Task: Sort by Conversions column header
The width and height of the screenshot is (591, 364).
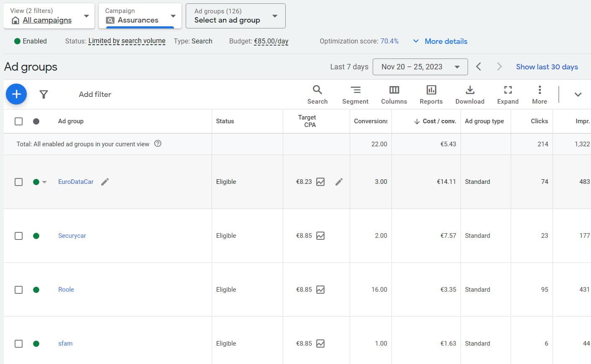Action: 371,121
